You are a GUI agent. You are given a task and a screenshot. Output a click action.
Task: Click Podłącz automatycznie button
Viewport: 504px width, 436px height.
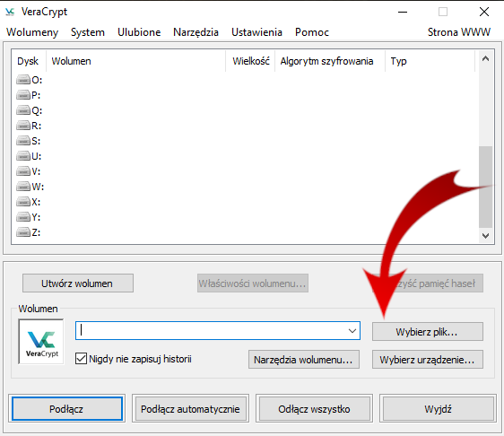click(191, 409)
